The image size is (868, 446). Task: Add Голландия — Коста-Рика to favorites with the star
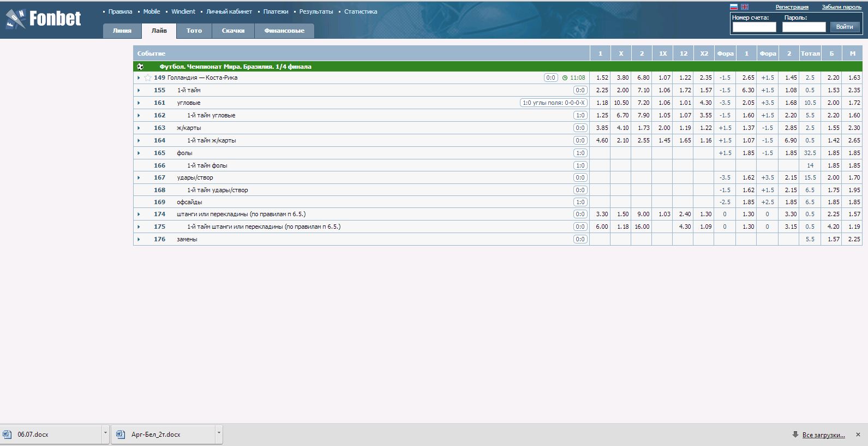tap(148, 78)
